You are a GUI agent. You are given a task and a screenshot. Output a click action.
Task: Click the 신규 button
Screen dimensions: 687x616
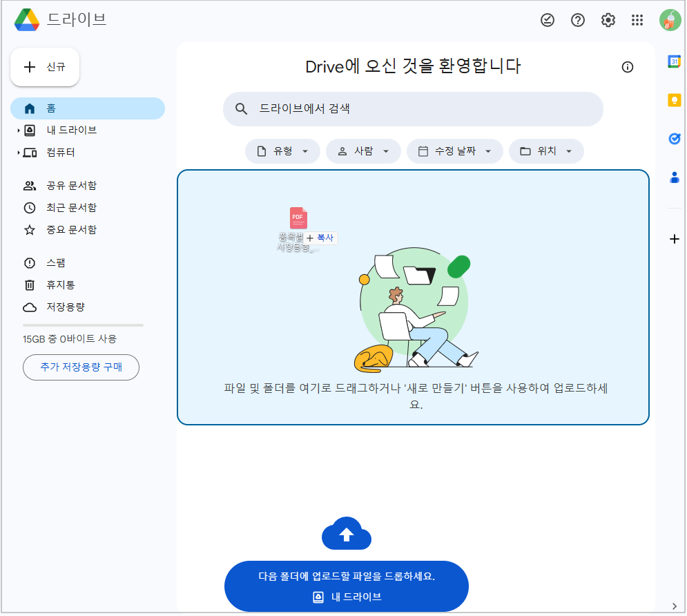(x=44, y=67)
